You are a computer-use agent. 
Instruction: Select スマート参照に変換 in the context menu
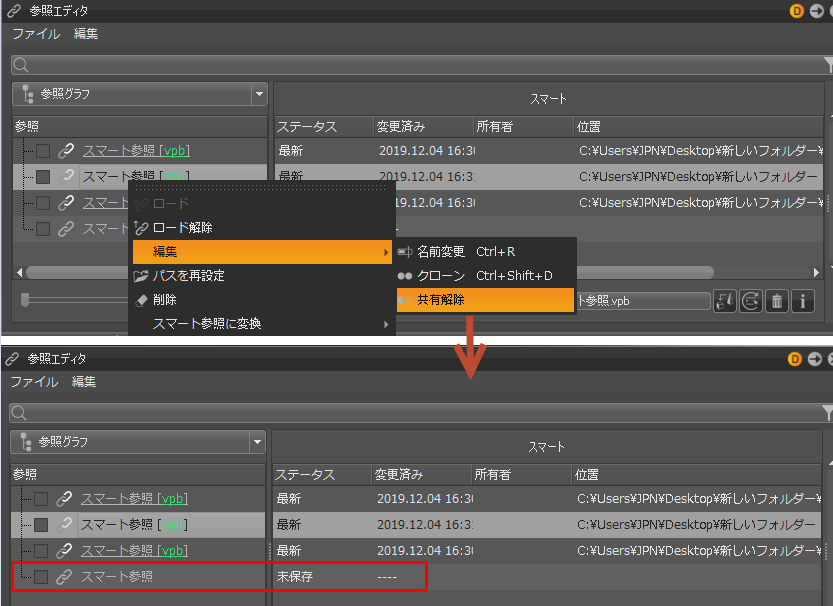click(263, 324)
